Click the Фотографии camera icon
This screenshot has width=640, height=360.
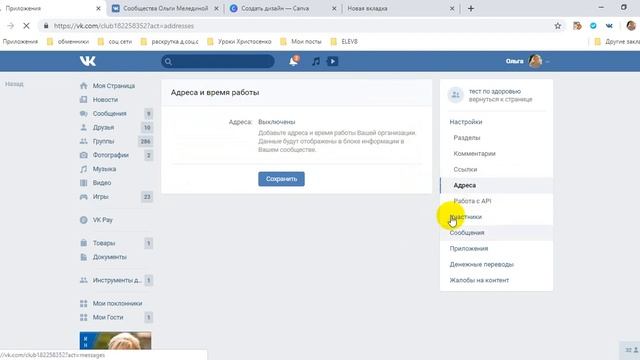84,155
